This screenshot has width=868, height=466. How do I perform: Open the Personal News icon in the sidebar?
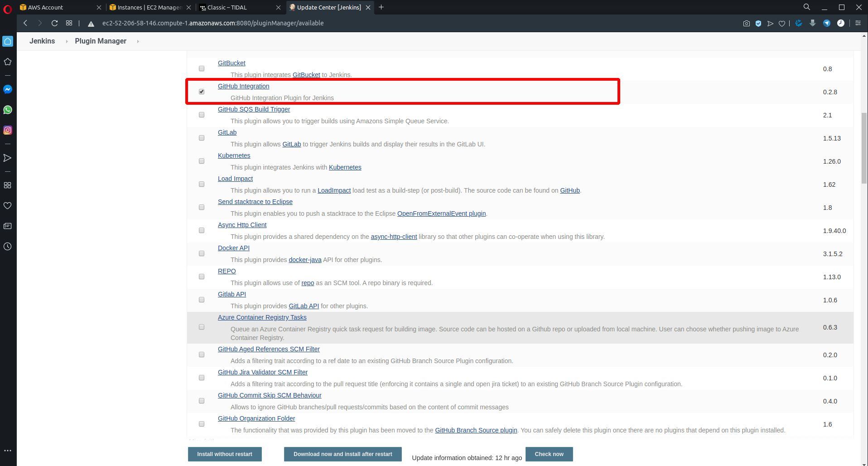(x=8, y=226)
